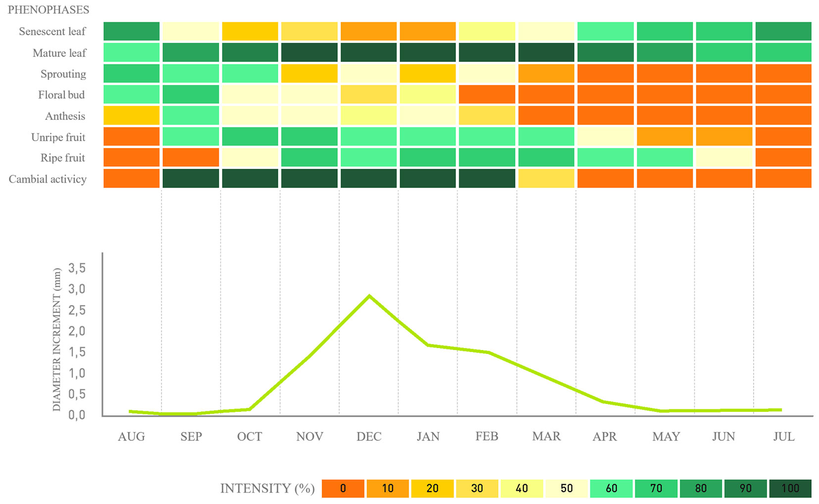Select the Cambial activity cell for March
819x504 pixels.
coord(546,179)
